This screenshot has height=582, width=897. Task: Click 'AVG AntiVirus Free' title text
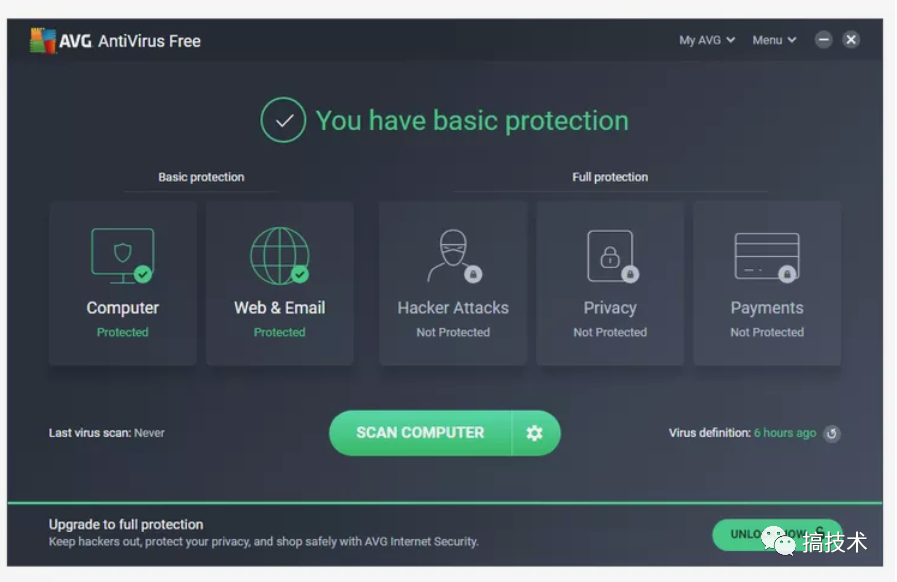tap(130, 41)
